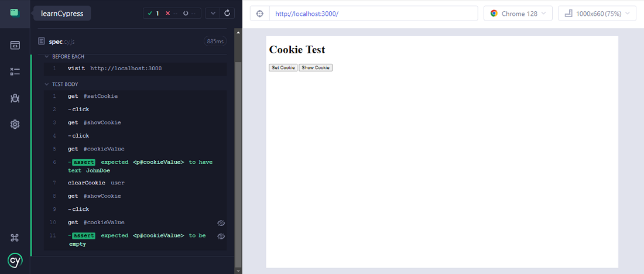Click the learnCypress project label
Screen dimensions: 644x274
62,13
